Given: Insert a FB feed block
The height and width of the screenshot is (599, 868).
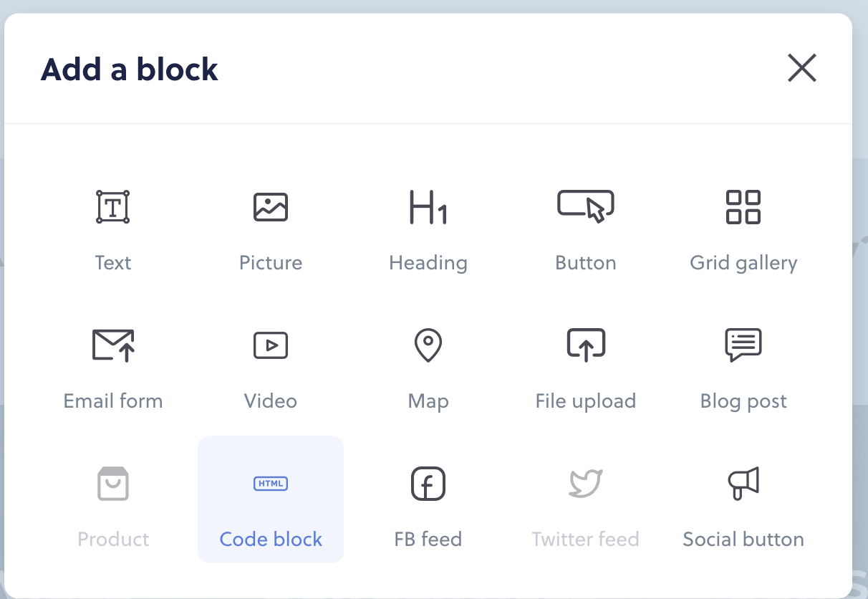Looking at the screenshot, I should [428, 484].
